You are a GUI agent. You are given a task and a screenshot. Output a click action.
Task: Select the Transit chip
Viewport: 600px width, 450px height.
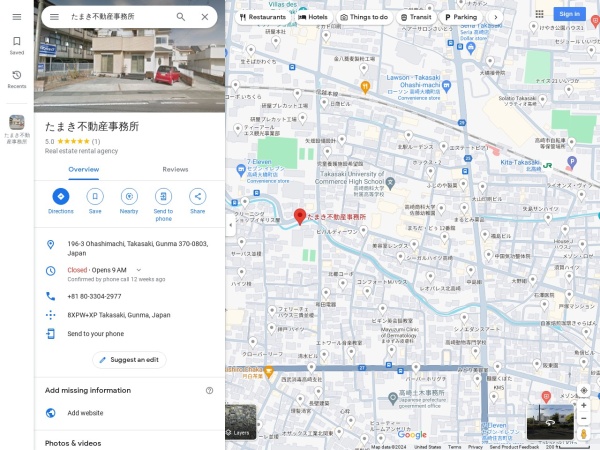416,17
